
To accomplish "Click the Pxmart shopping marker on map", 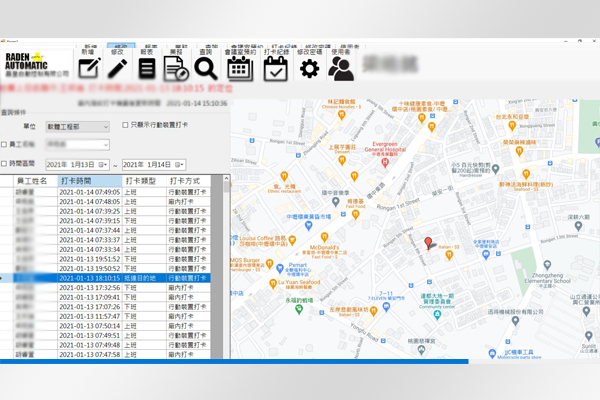I will [280, 268].
